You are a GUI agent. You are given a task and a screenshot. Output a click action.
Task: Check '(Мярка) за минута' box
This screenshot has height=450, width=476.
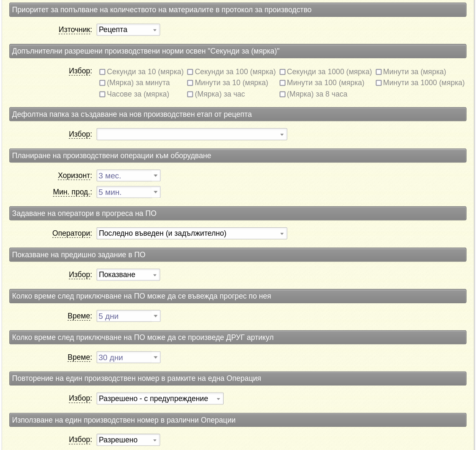tap(102, 83)
